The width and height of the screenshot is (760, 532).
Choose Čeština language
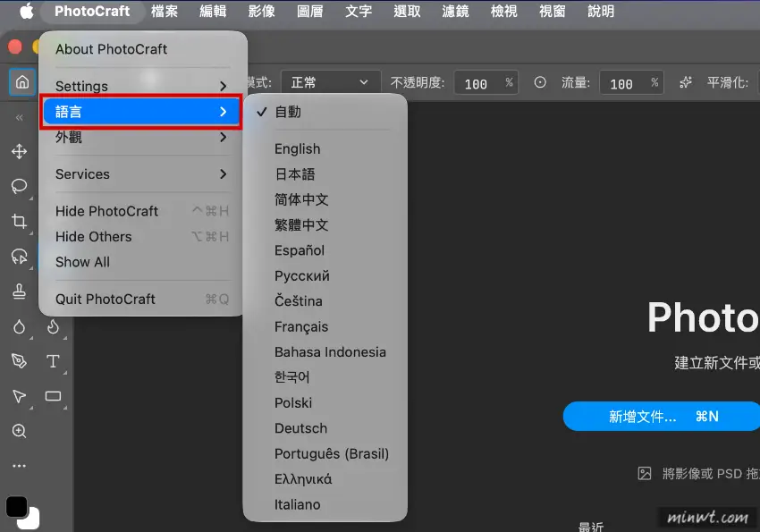pyautogui.click(x=325, y=301)
